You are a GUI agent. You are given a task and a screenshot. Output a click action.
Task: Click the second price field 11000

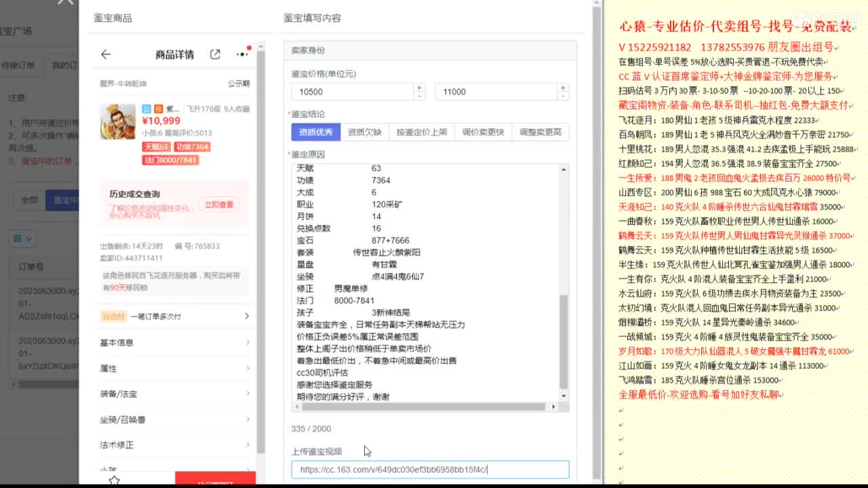pyautogui.click(x=495, y=91)
